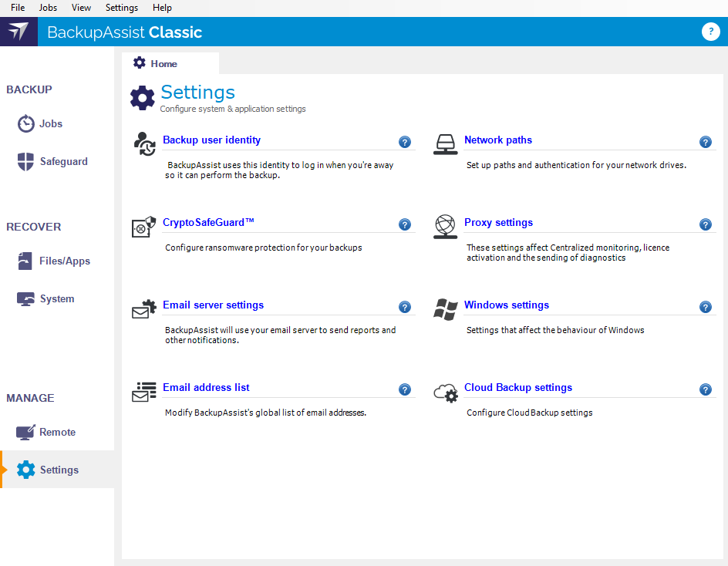Image resolution: width=728 pixels, height=566 pixels.
Task: Click the Proxy settings globe icon
Action: [445, 227]
